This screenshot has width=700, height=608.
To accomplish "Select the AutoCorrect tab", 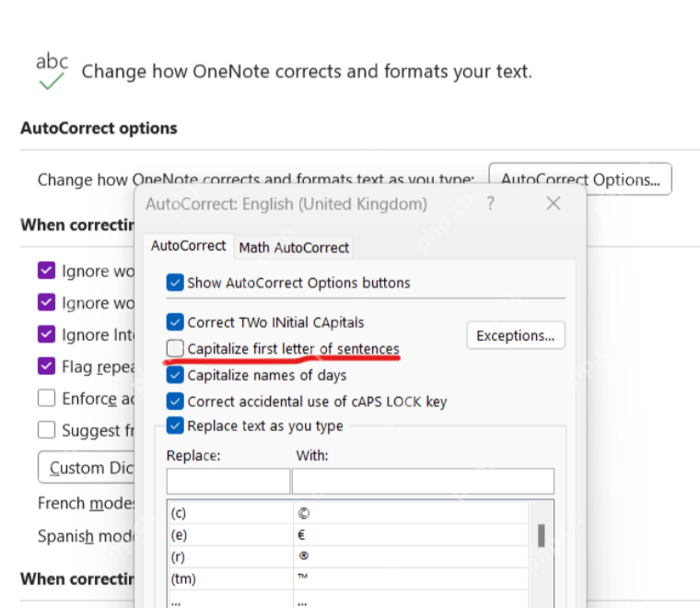I will click(x=189, y=246).
